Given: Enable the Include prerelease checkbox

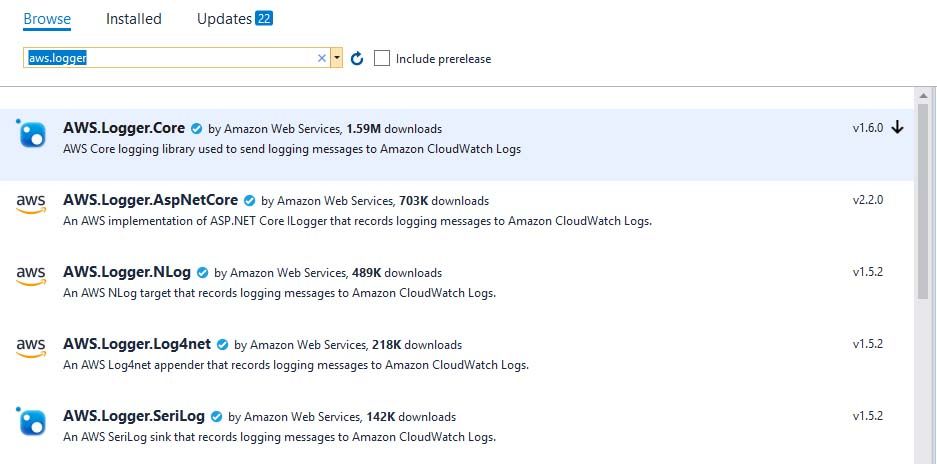Looking at the screenshot, I should (x=382, y=58).
